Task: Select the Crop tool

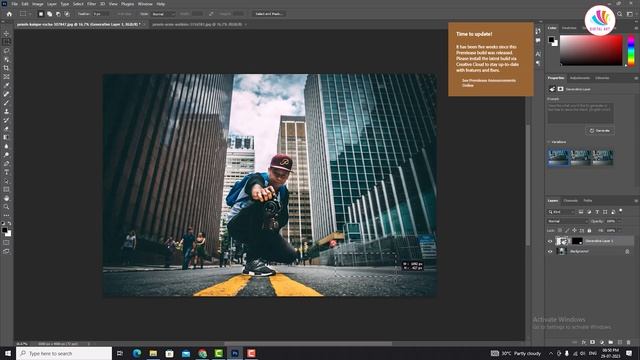Action: [6, 68]
